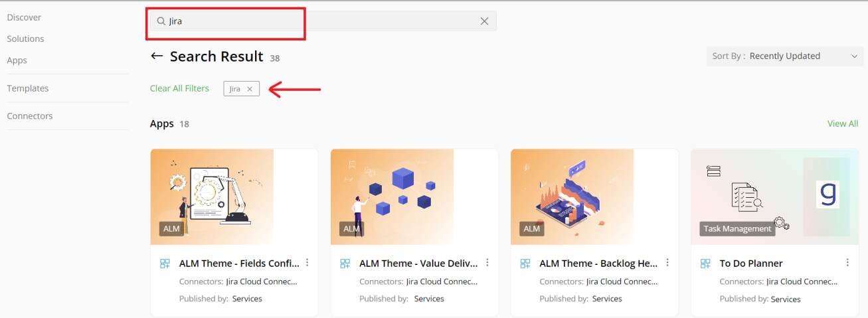
Task: Open the Sort By Recently Updated dropdown
Action: 785,56
